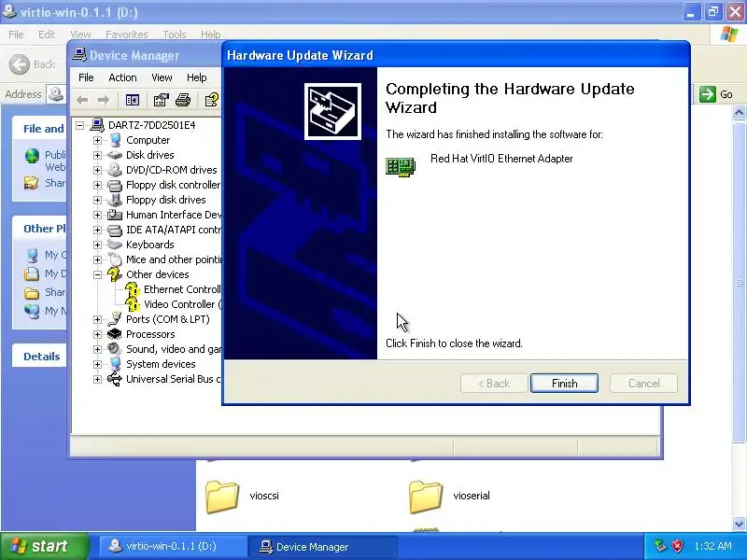Click the Explorer Back button
The image size is (747, 560).
pos(33,64)
